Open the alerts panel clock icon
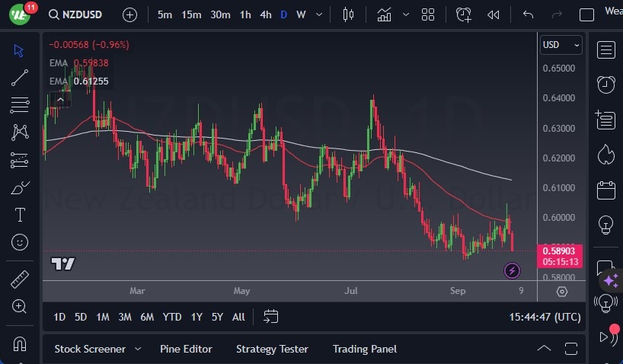The width and height of the screenshot is (623, 364). click(x=606, y=85)
